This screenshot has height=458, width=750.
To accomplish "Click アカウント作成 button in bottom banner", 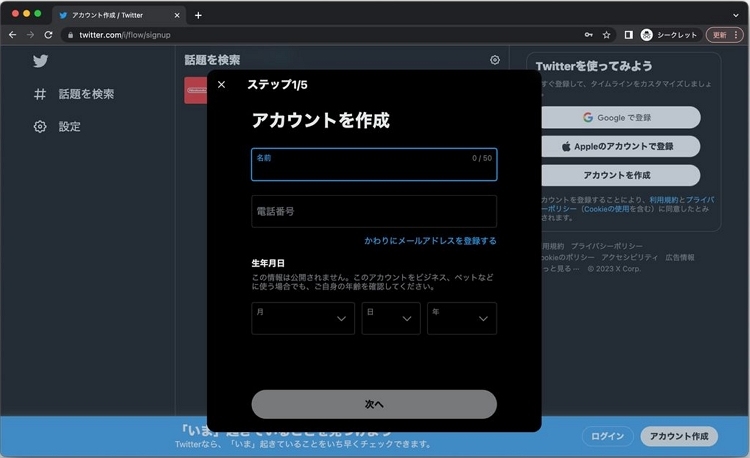I will click(679, 436).
